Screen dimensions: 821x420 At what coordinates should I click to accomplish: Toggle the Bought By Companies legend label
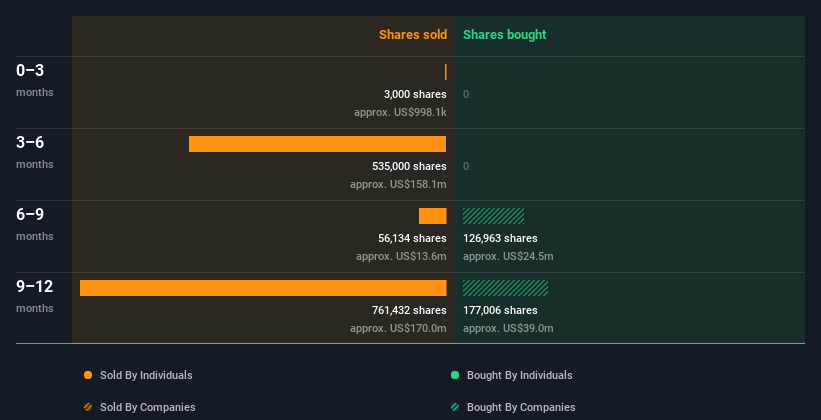(x=521, y=407)
